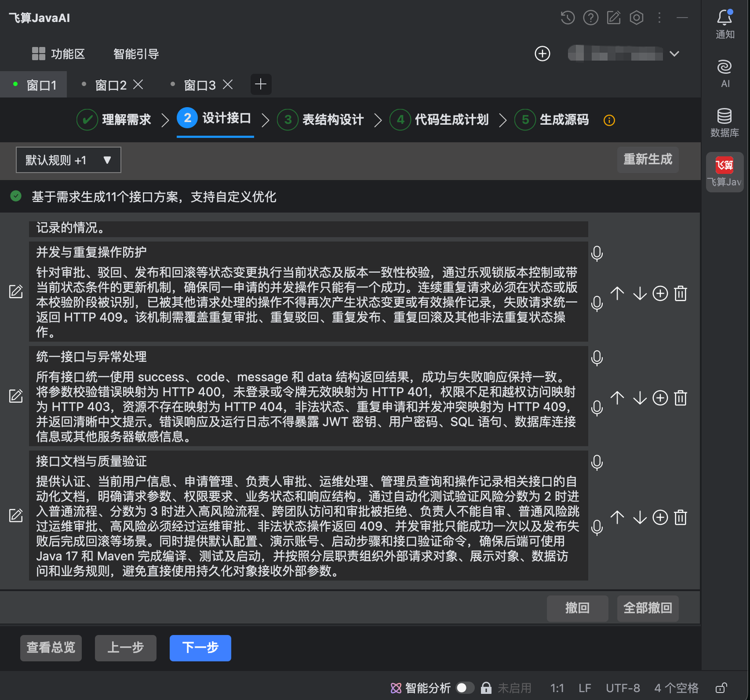Click the 未启用 lock status
Image resolution: width=750 pixels, height=700 pixels.
[506, 688]
